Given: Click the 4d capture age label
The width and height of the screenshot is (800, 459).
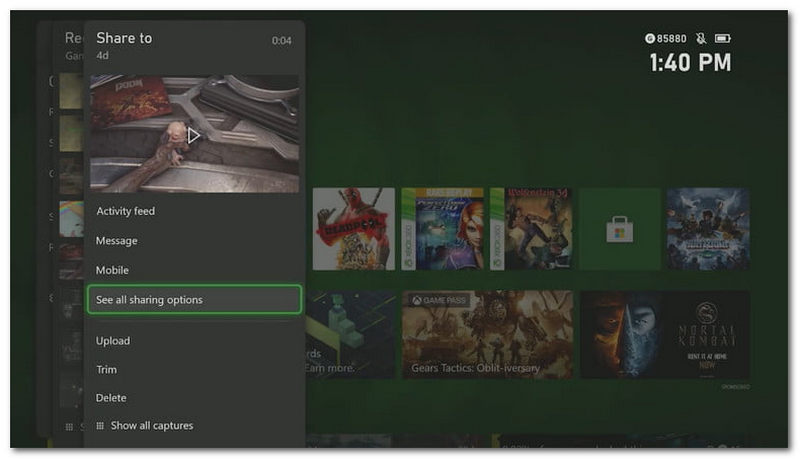Looking at the screenshot, I should [x=103, y=56].
